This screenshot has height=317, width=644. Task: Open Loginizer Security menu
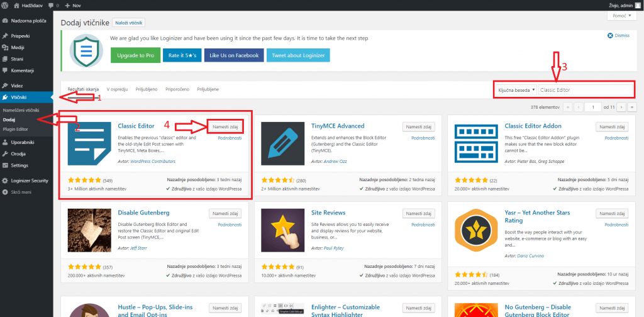point(26,181)
